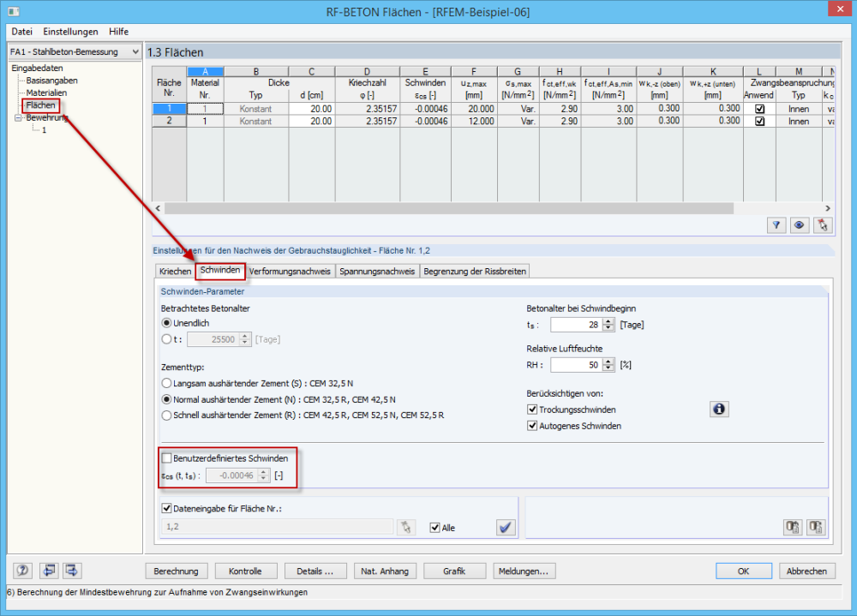Click the Berechnung button
This screenshot has height=616, width=857.
pos(176,571)
